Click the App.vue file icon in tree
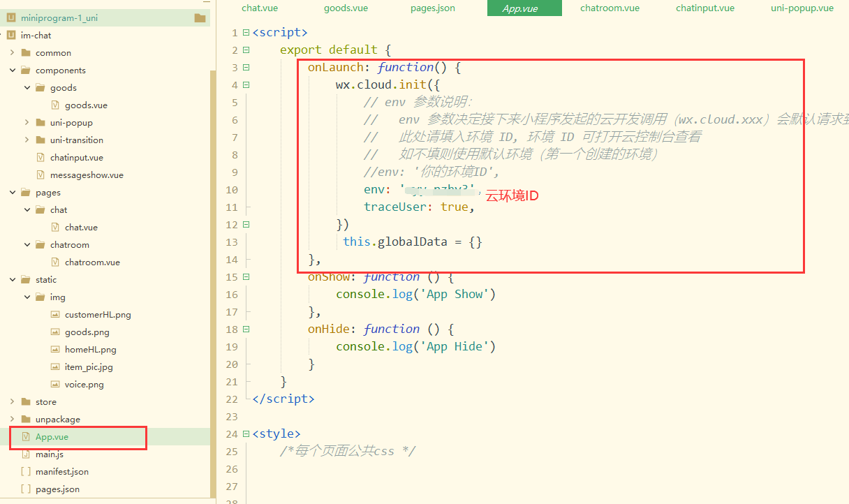Image resolution: width=849 pixels, height=504 pixels. (26, 436)
